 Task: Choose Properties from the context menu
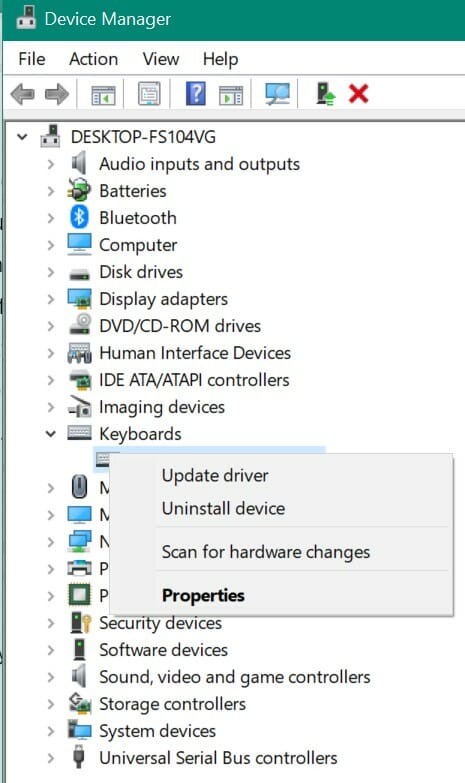point(203,595)
